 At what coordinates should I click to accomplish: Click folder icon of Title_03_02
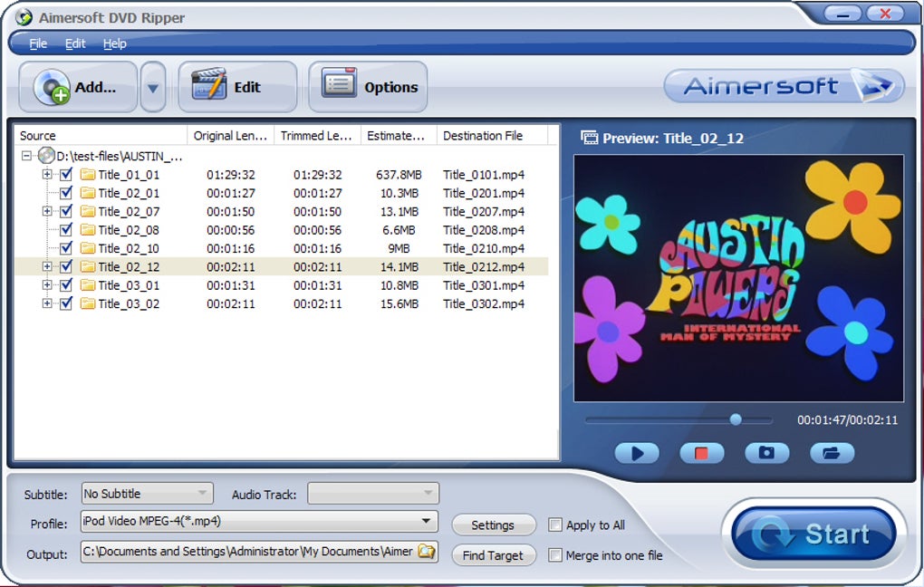coord(88,303)
